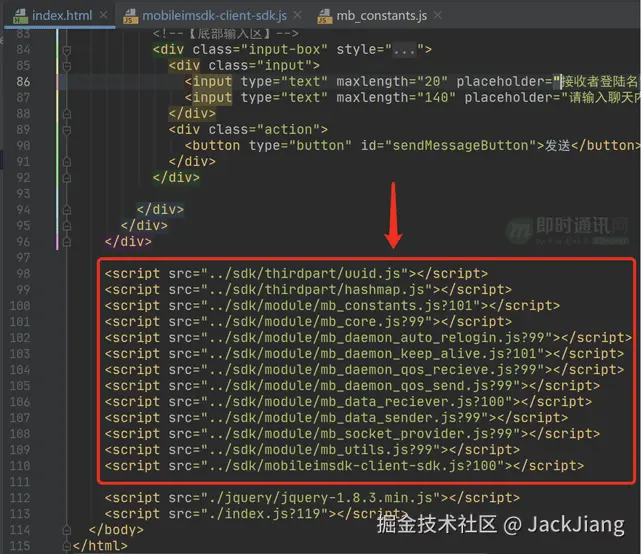
Task: Click line number 110 in gutter
Action: [x=20, y=466]
